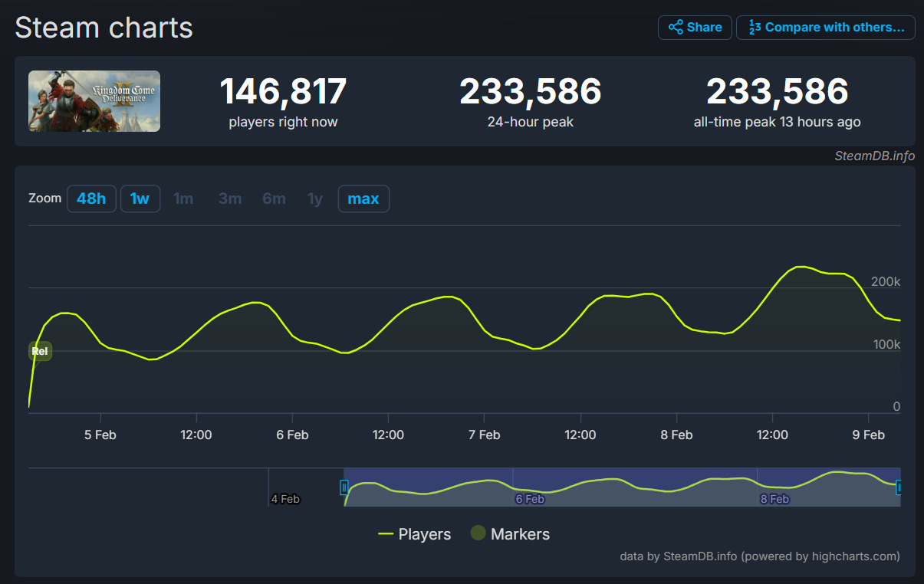
Task: Click the Steam charts heading
Action: 104,28
